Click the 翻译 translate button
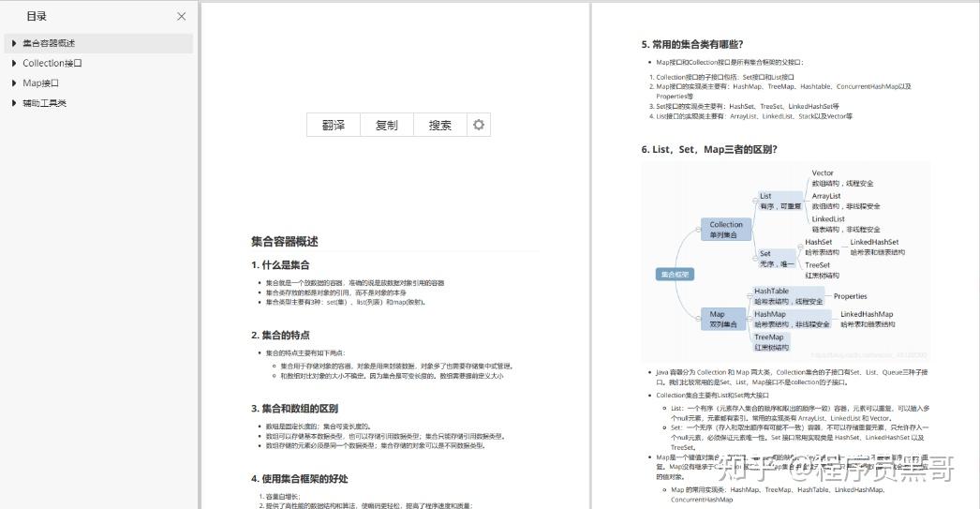Viewport: 980px width, 509px height. click(x=334, y=125)
